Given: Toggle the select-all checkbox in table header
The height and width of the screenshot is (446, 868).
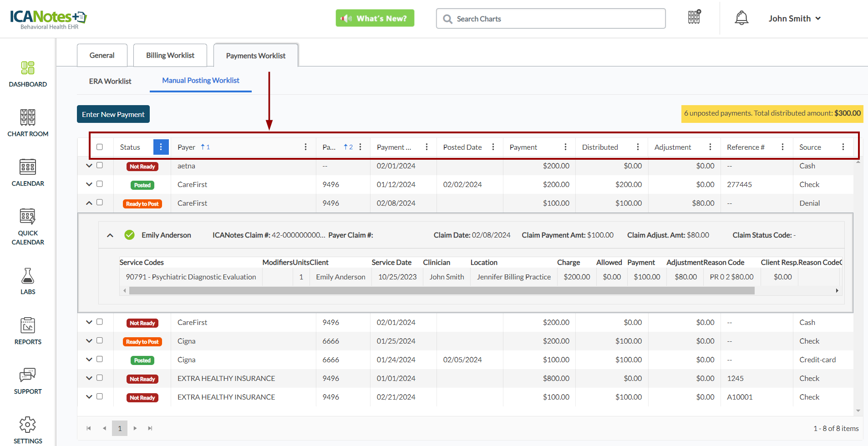Looking at the screenshot, I should (100, 147).
